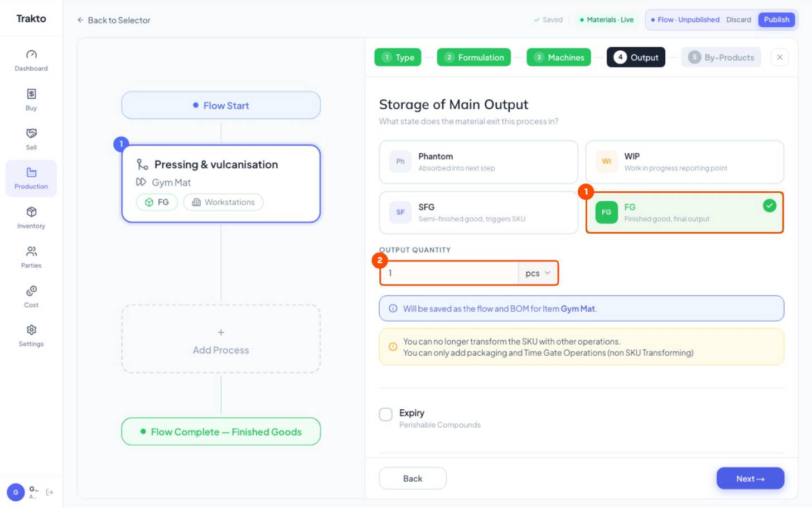Open the Buy receipt icon
812x508 pixels.
coord(31,94)
